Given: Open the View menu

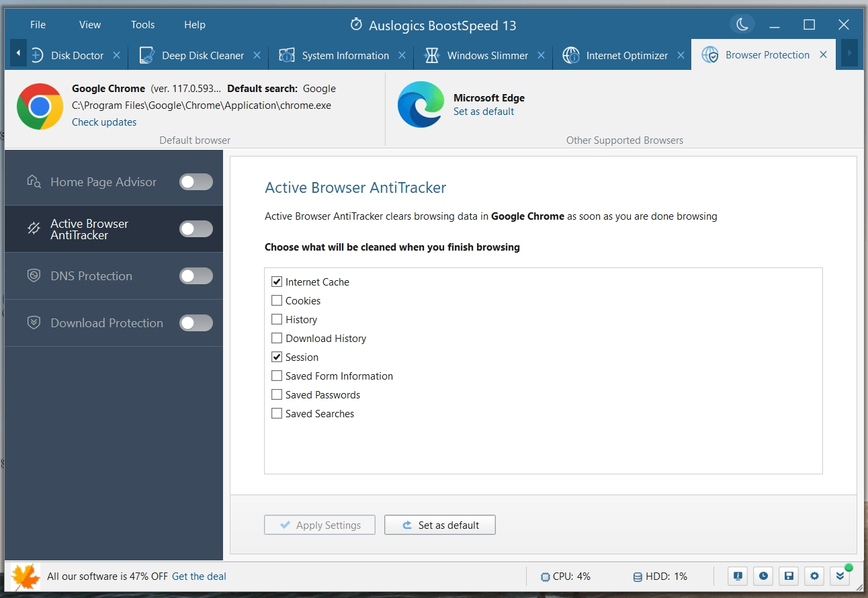Looking at the screenshot, I should point(90,25).
